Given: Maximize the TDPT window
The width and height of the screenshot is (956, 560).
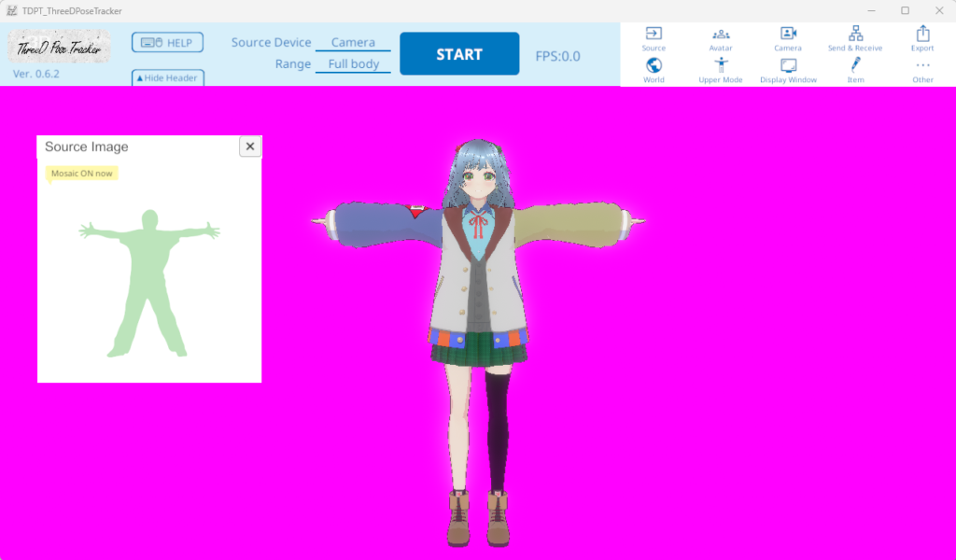Looking at the screenshot, I should (906, 11).
